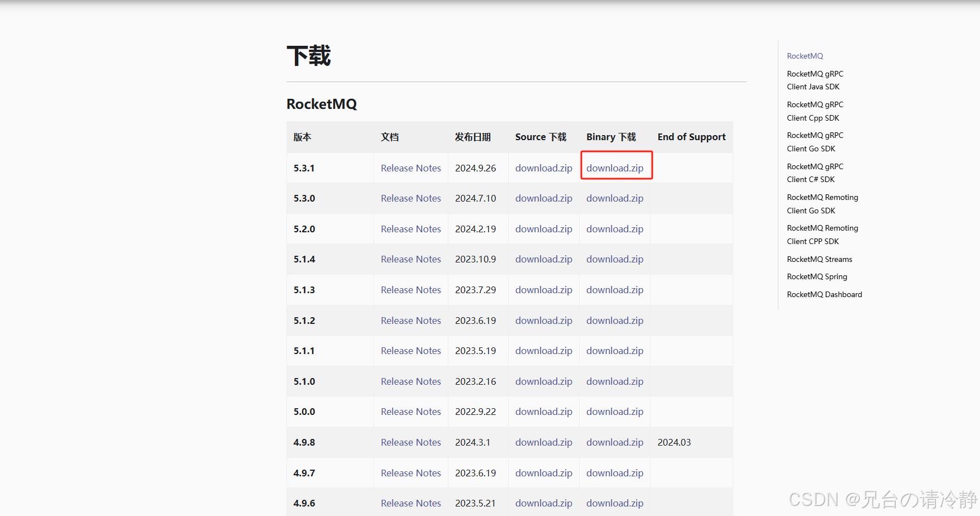This screenshot has height=516, width=980.
Task: Download source zip for version 5.1.4
Action: (x=544, y=259)
